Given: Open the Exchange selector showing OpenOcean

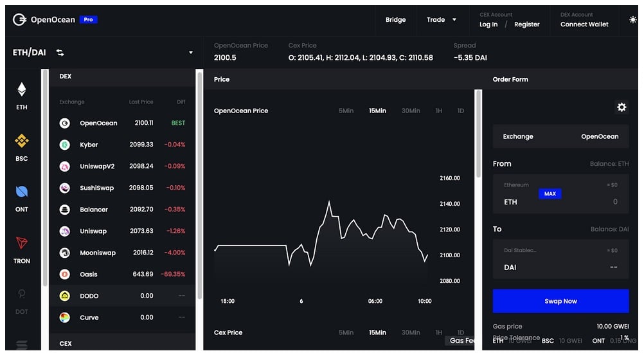Looking at the screenshot, I should 560,136.
